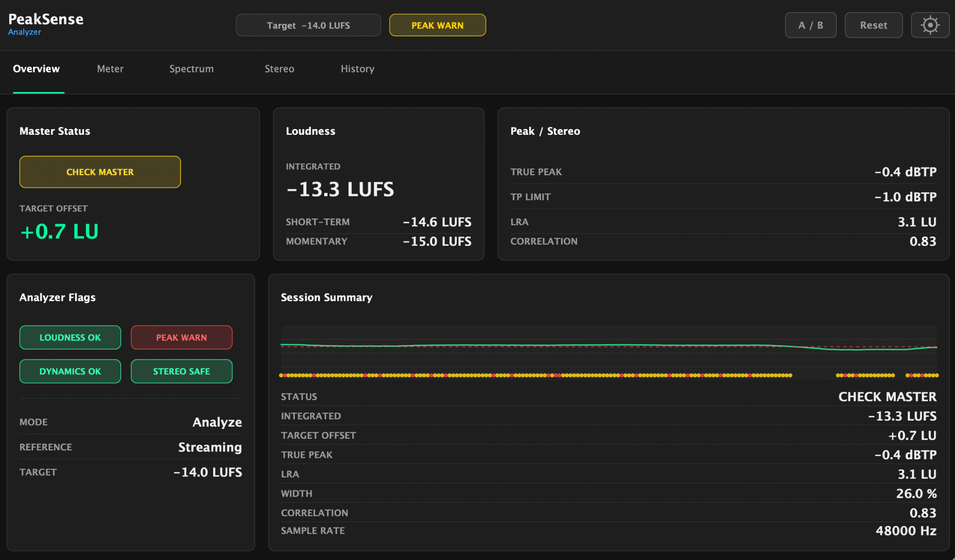Click the session loudness history graph line
The width and height of the screenshot is (955, 560).
click(609, 346)
